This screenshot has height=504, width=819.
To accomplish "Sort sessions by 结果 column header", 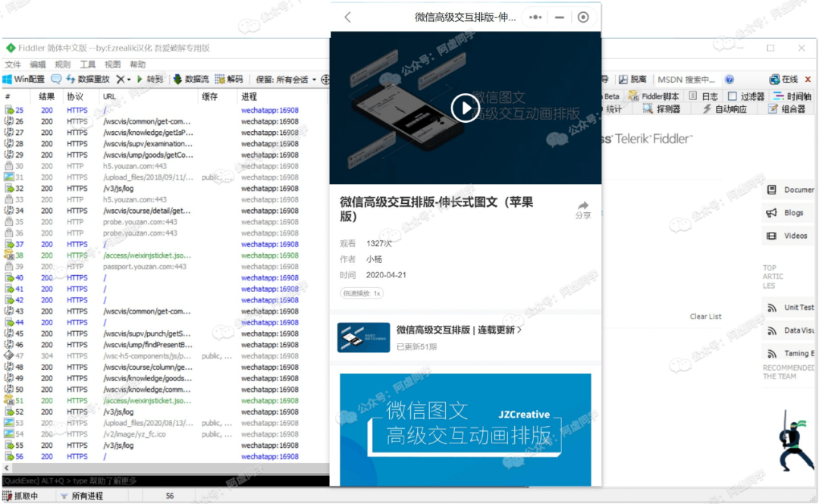I will 46,96.
